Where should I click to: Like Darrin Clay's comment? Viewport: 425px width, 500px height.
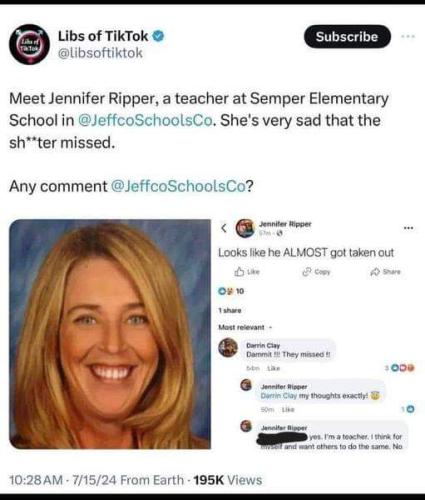pos(274,368)
